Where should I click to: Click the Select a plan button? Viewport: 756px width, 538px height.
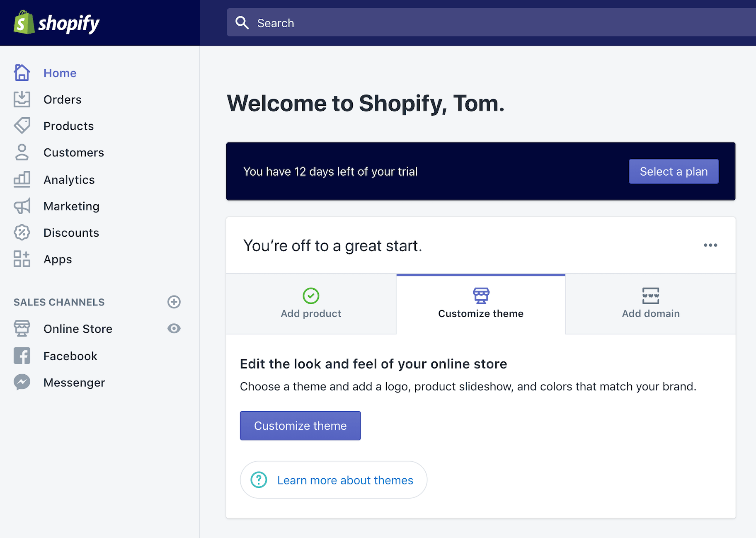[x=673, y=171]
